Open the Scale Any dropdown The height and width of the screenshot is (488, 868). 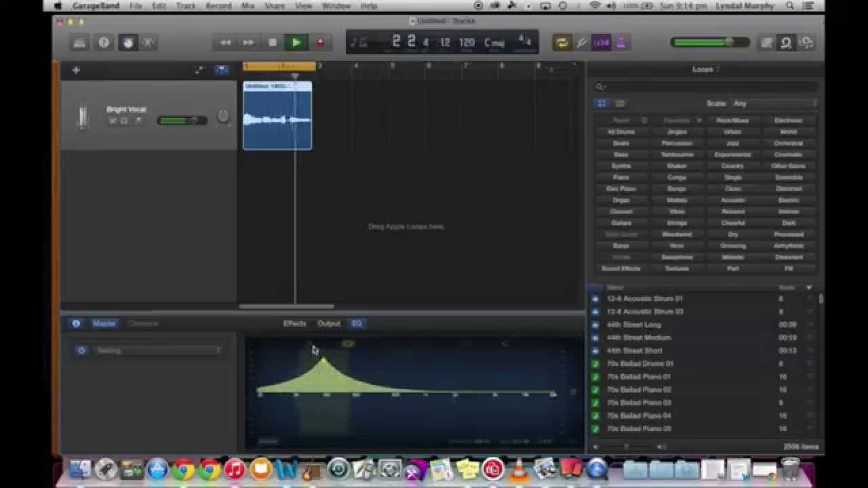tap(774, 104)
